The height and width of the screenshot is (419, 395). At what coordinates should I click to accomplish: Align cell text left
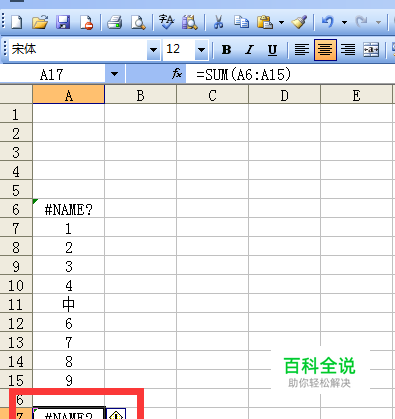[x=302, y=50]
